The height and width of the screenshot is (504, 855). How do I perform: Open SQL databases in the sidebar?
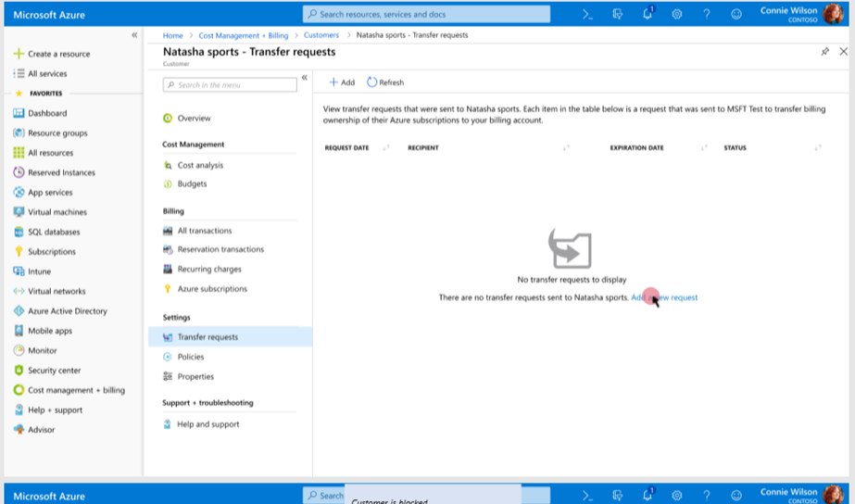(x=47, y=232)
